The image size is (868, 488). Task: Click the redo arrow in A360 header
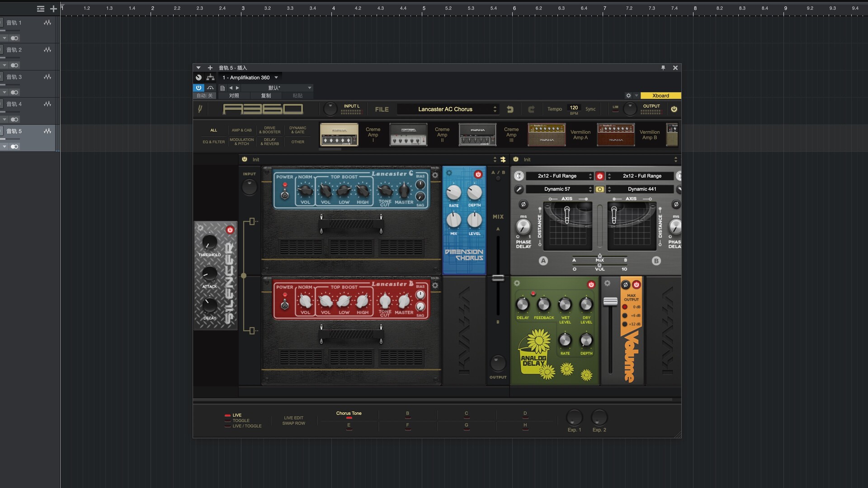click(531, 109)
